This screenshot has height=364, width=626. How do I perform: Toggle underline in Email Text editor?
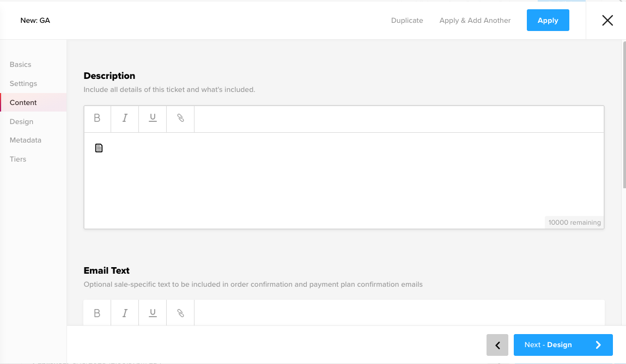click(153, 313)
